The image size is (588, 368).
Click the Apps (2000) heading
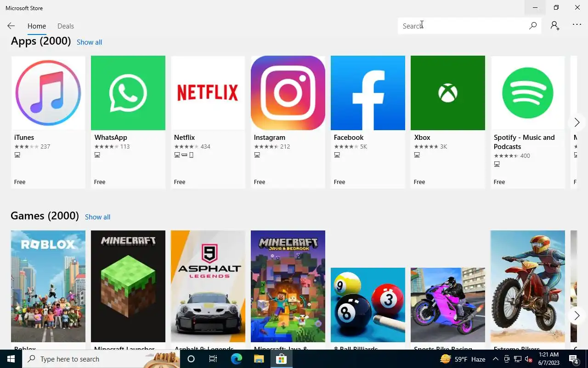41,41
